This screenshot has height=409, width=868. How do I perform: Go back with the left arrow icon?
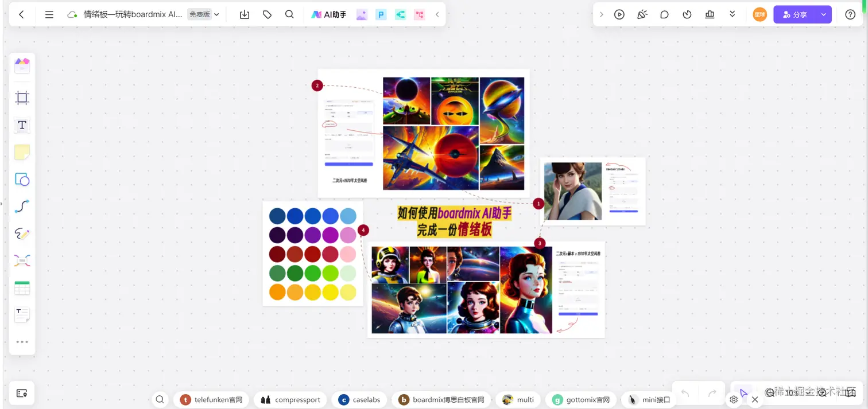click(x=21, y=15)
